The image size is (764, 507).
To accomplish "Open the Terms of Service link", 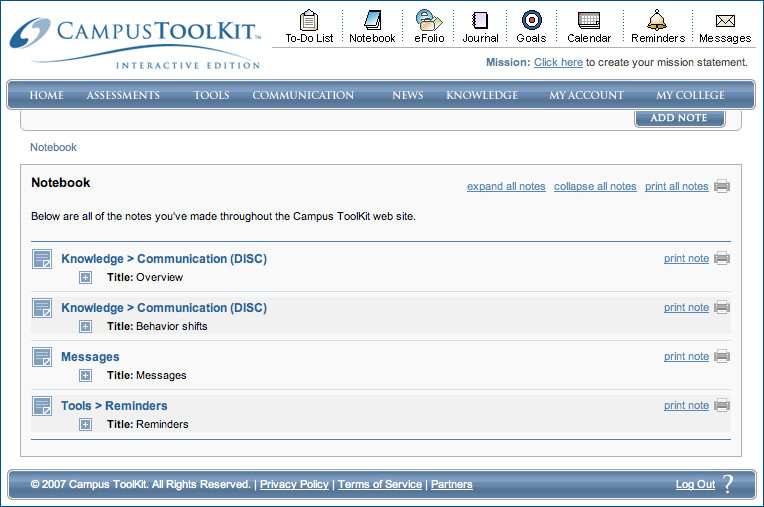I will pyautogui.click(x=380, y=484).
